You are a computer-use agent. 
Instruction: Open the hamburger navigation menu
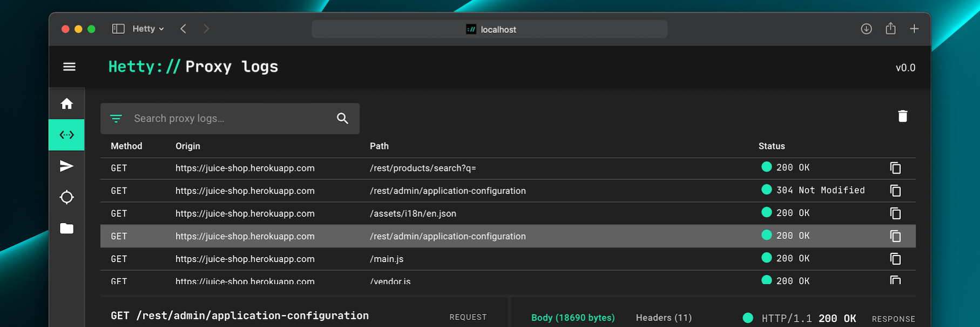point(69,66)
